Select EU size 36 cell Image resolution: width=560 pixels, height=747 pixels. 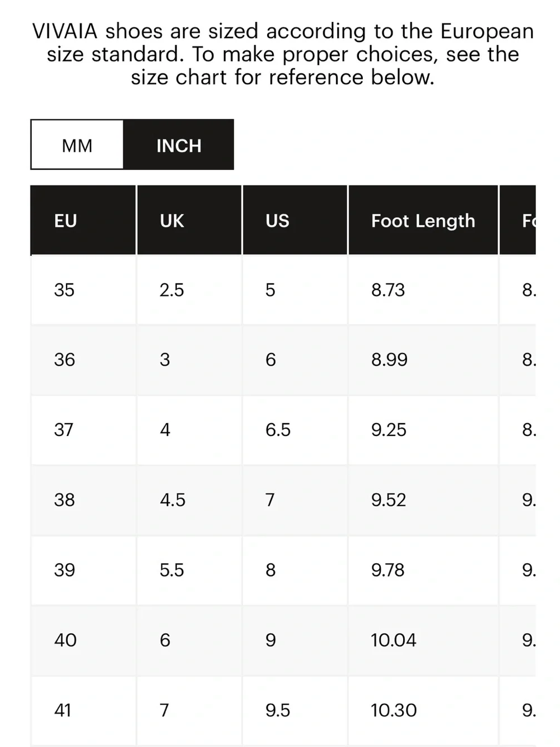[83, 360]
